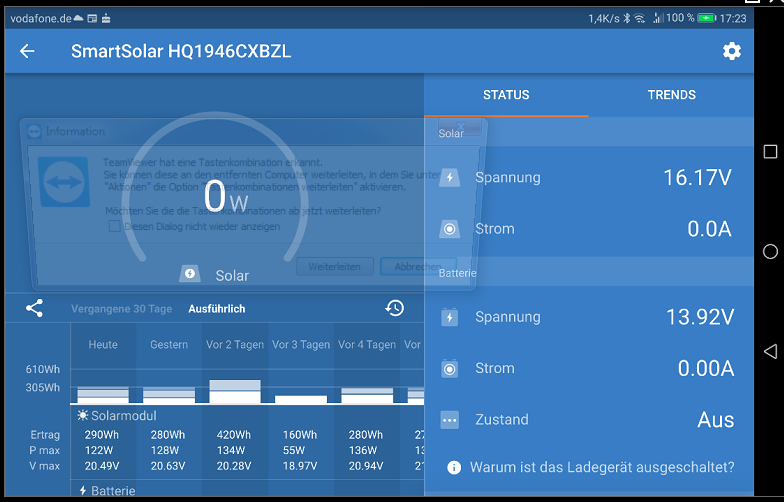Tap the Zustand dots icon
This screenshot has width=784, height=502.
pyautogui.click(x=450, y=420)
